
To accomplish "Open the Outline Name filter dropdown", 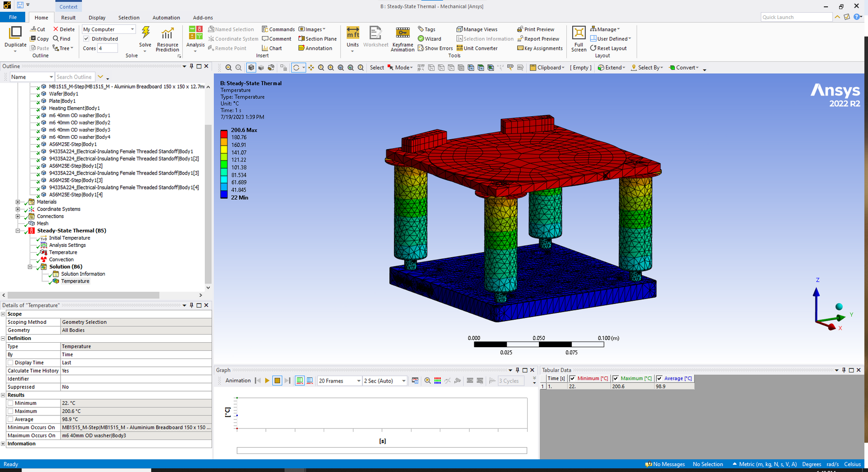I will (32, 77).
